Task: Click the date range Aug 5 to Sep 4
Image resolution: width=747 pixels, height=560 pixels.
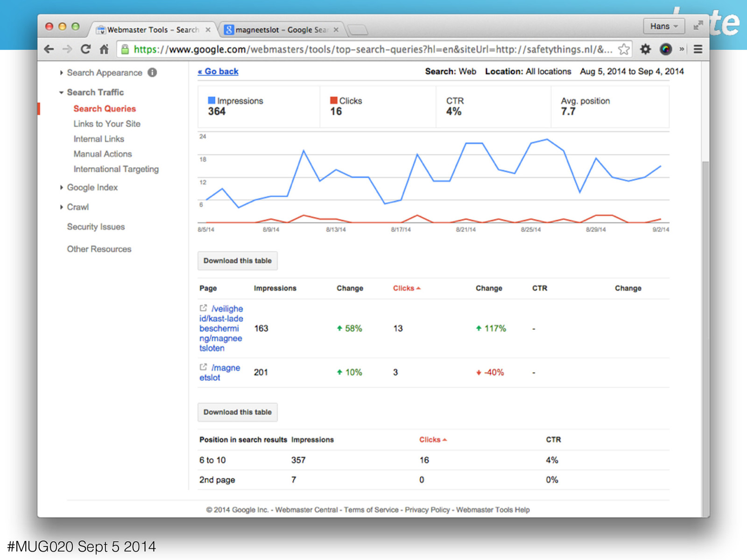Action: click(632, 71)
